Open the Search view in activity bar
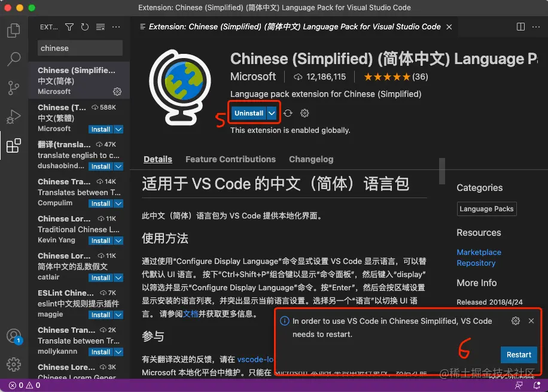 tap(14, 59)
